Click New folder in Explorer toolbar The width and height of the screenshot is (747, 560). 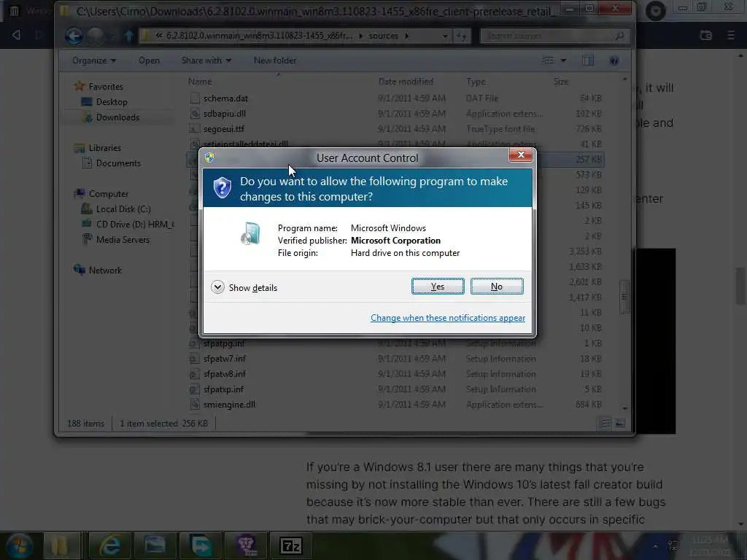275,61
